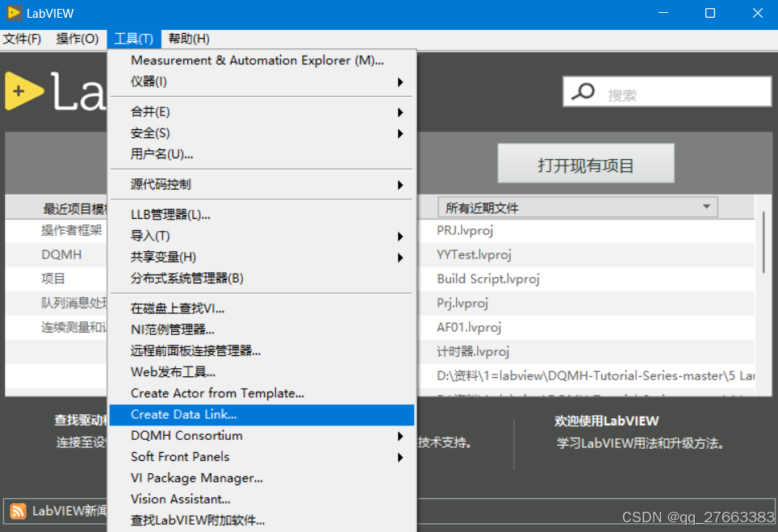778x532 pixels.
Task: Click the 欢迎使用LabVIEW link
Action: 606,421
